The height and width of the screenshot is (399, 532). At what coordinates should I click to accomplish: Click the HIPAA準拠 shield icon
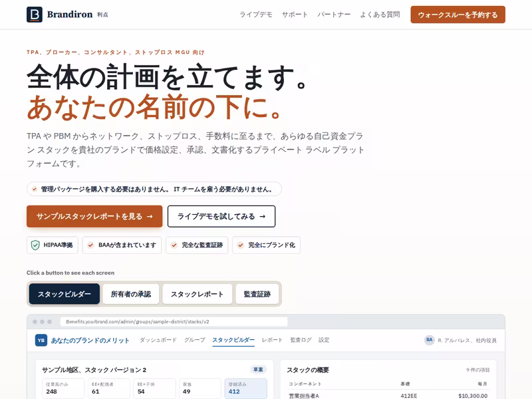click(x=35, y=245)
